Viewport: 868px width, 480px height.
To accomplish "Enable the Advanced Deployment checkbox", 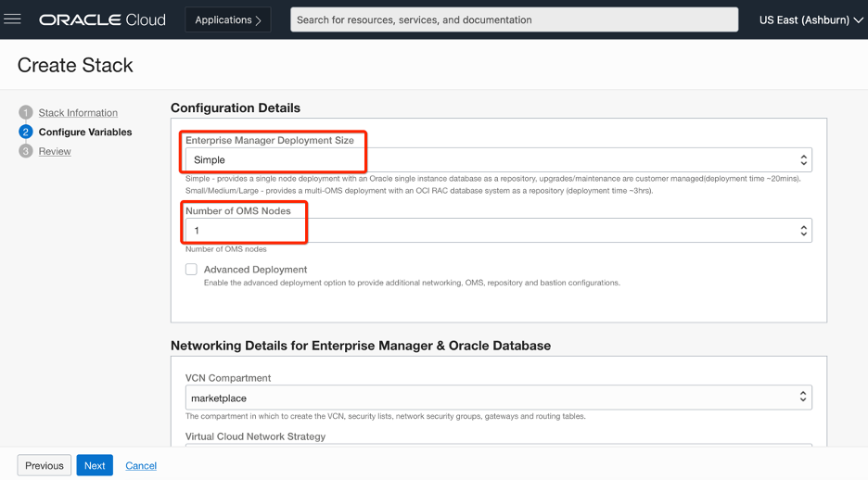I will [191, 270].
